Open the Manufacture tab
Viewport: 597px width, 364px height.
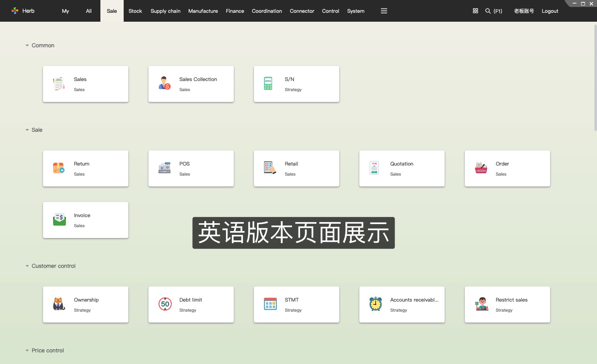click(203, 11)
